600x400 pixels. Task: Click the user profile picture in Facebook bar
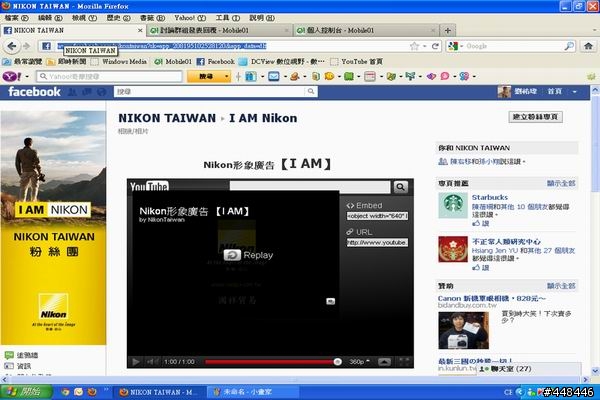coord(504,92)
